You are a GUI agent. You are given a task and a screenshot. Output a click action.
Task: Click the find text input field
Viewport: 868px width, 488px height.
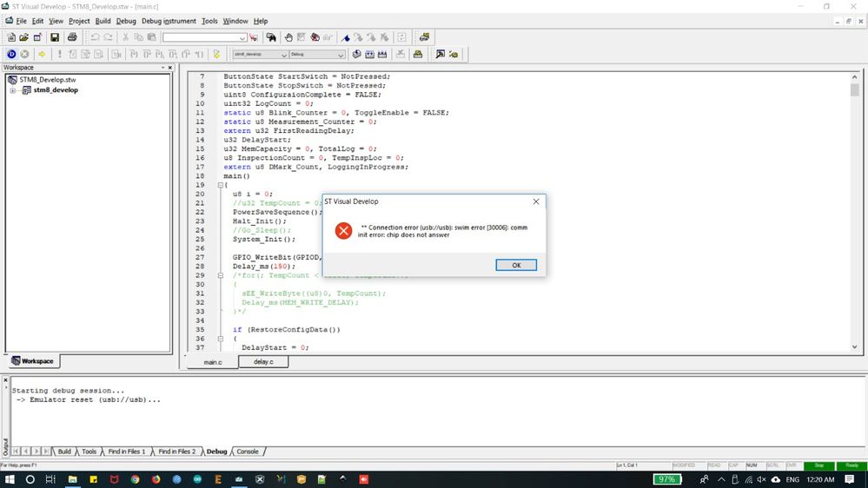coord(201,37)
